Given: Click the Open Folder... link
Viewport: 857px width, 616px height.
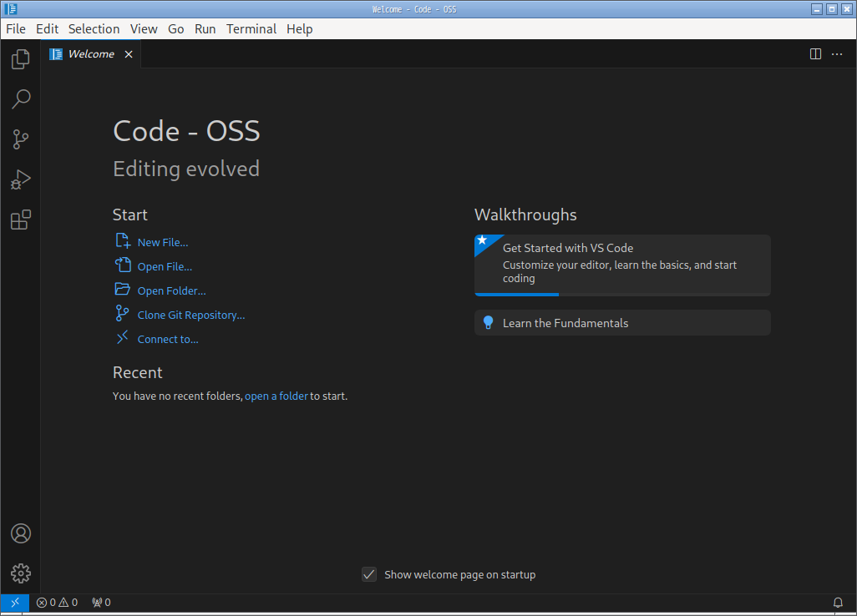Looking at the screenshot, I should (x=171, y=290).
